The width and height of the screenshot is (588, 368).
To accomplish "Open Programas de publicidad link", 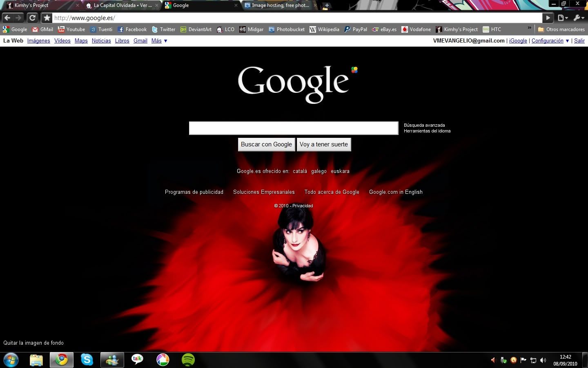I will pos(194,192).
